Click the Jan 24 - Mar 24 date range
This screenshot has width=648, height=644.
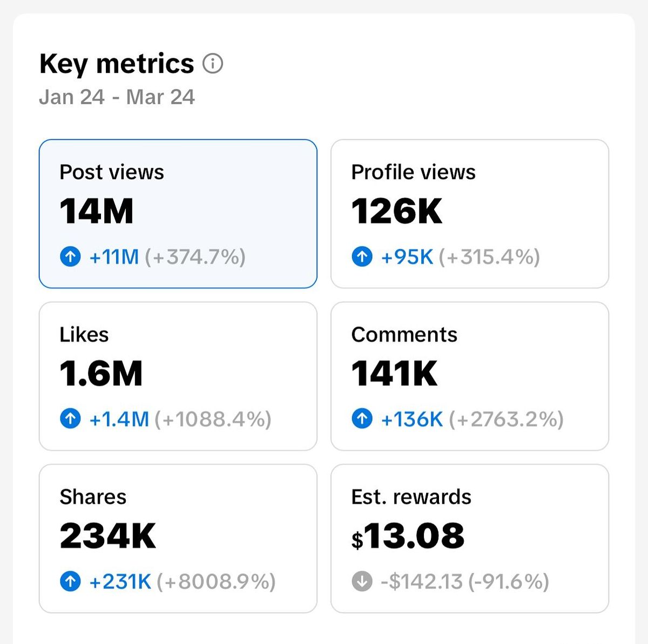click(117, 97)
